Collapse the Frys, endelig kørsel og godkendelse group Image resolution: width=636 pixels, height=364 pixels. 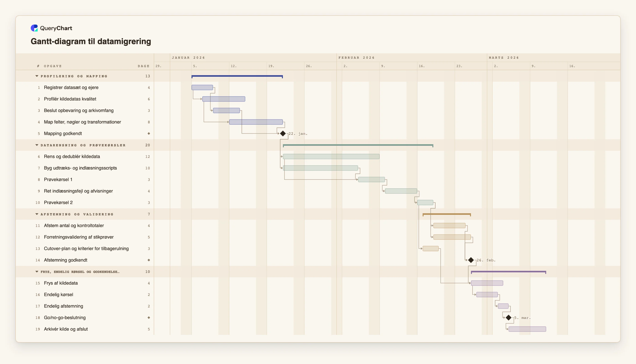click(37, 271)
